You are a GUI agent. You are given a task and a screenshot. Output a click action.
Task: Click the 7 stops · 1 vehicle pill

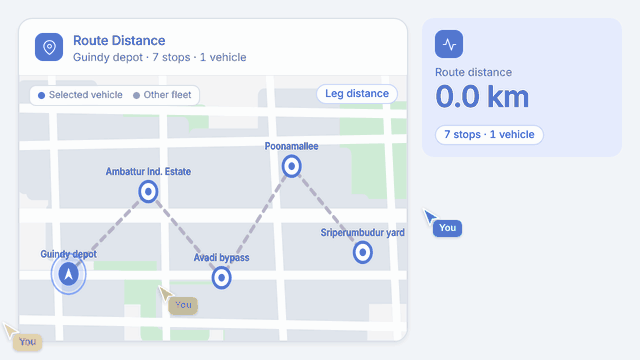pos(489,135)
